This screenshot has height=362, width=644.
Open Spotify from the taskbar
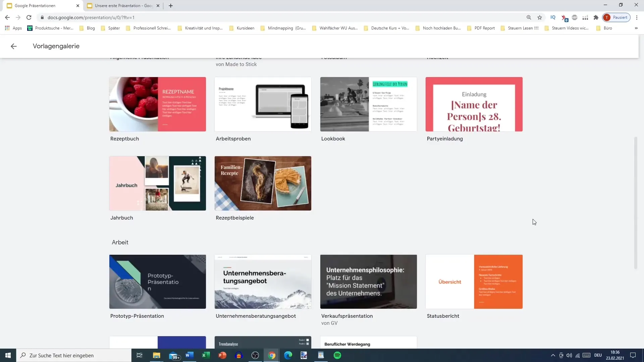[x=337, y=355]
